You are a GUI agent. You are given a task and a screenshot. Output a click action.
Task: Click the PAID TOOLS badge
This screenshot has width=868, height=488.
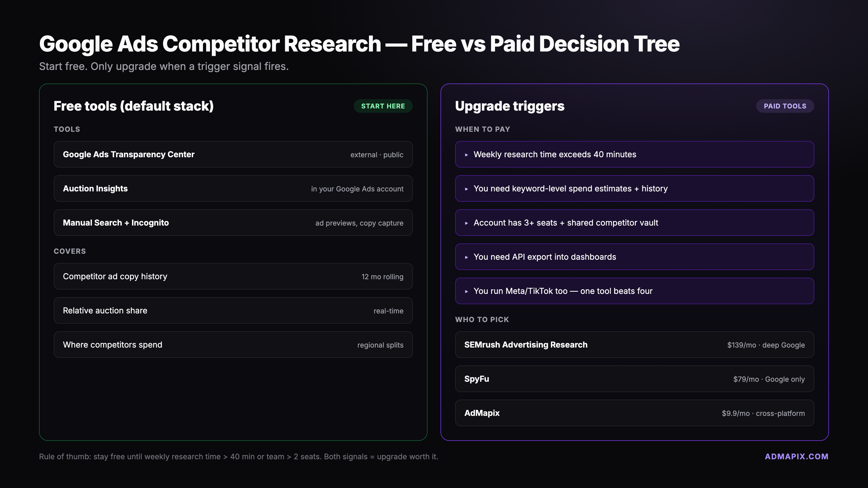point(785,106)
